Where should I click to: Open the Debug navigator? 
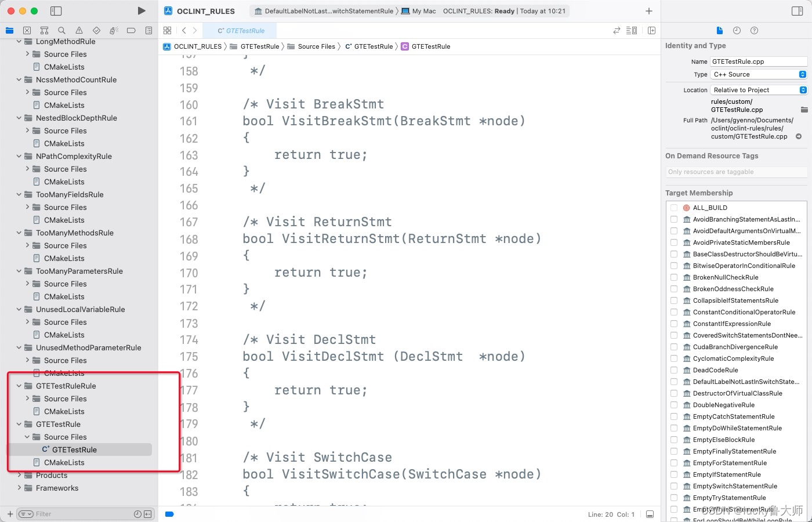click(114, 30)
